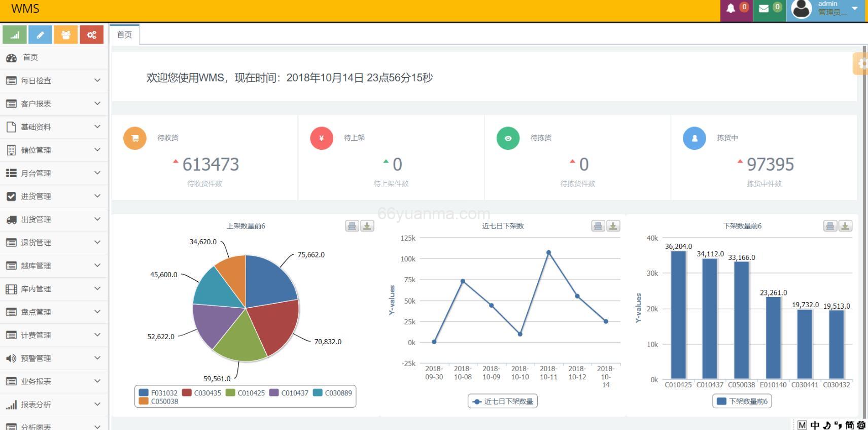Image resolution: width=868 pixels, height=430 pixels.
Task: Open the notification bell icon
Action: [x=731, y=8]
